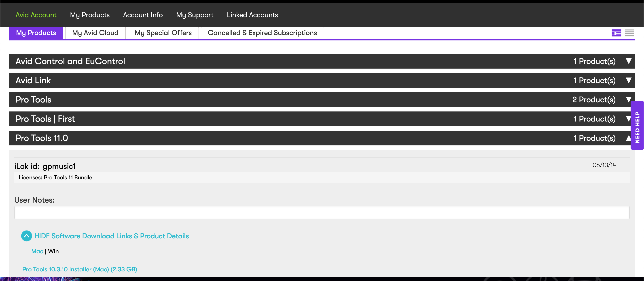Click HIDE Software Download Links & Product Details

point(112,236)
